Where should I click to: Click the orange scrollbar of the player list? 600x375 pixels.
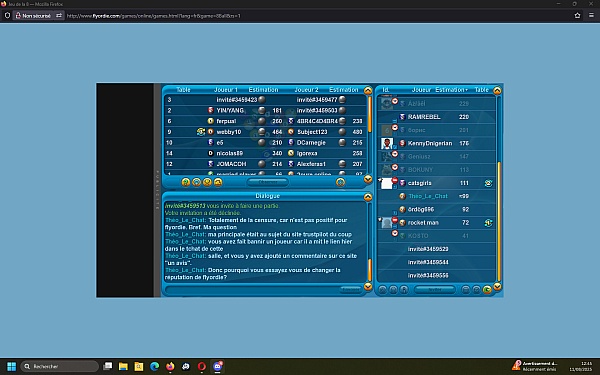coord(499,222)
